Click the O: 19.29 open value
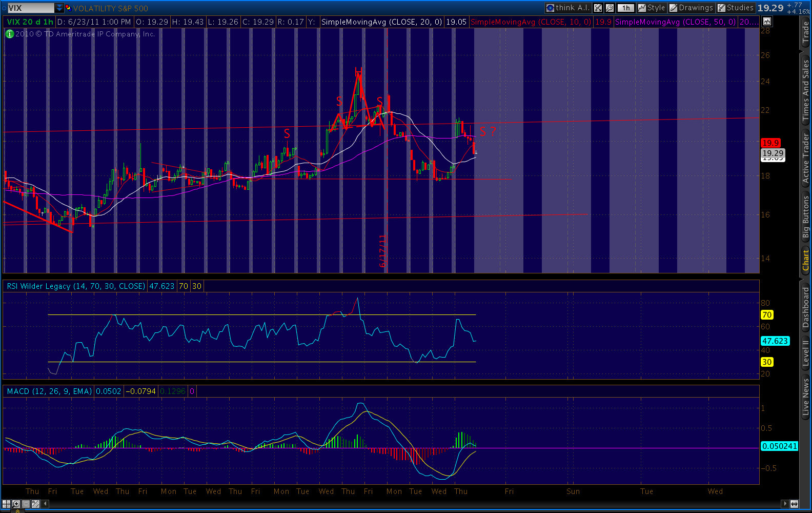Image resolution: width=812 pixels, height=513 pixels. tap(152, 22)
